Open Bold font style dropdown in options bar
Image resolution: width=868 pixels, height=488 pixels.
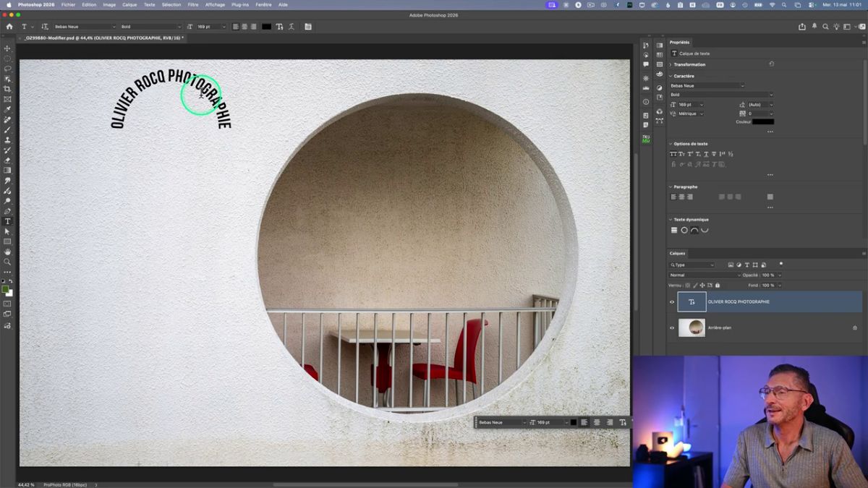coord(151,27)
